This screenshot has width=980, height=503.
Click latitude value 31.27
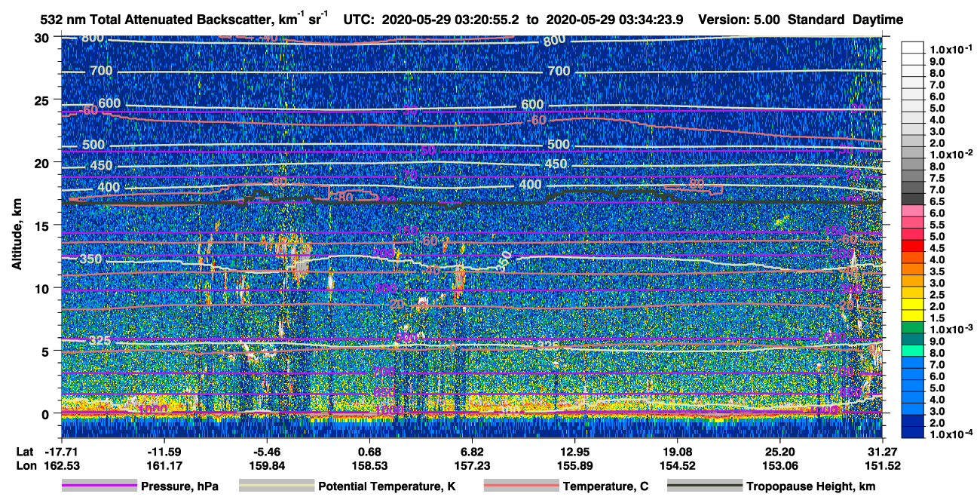tap(882, 451)
